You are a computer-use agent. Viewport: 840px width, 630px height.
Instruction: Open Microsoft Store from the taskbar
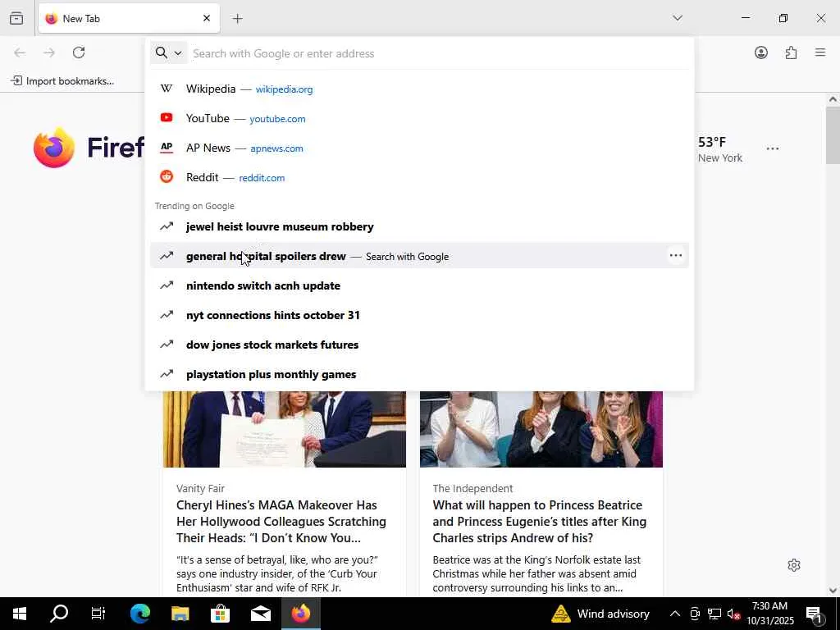pyautogui.click(x=220, y=614)
